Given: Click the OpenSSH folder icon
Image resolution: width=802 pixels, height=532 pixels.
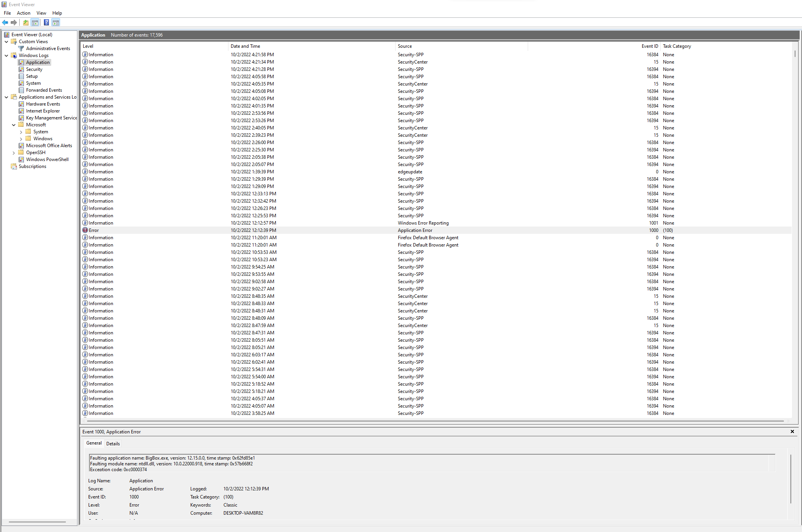Looking at the screenshot, I should (x=21, y=153).
